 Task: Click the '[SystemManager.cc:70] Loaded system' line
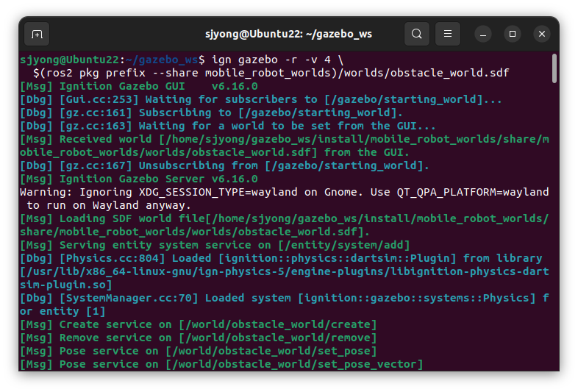tap(284, 299)
